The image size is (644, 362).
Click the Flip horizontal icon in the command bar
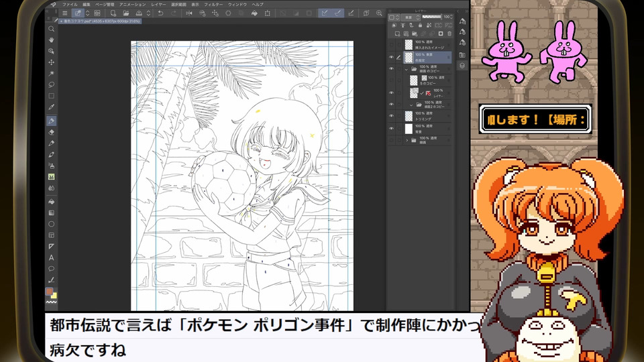[189, 13]
